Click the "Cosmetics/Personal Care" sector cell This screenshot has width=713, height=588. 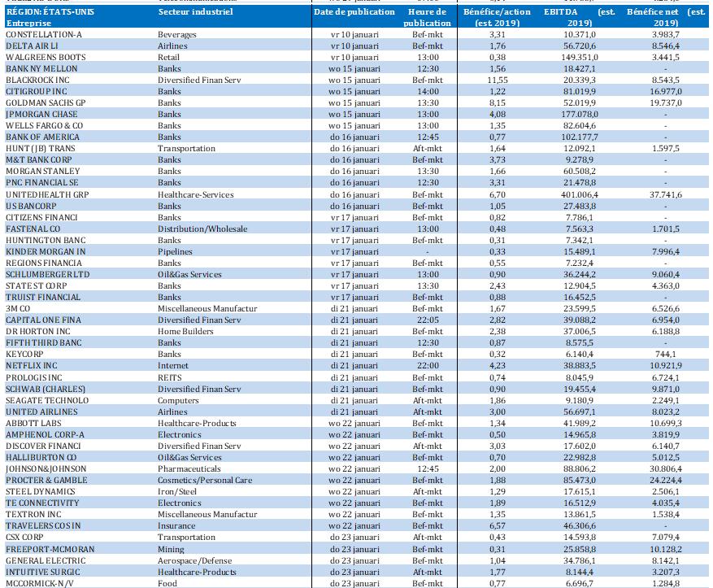click(x=205, y=480)
